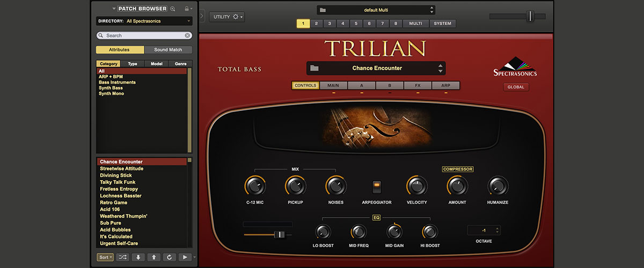Viewport: 644px width, 268px height.
Task: Open layer B tab
Action: coord(390,85)
